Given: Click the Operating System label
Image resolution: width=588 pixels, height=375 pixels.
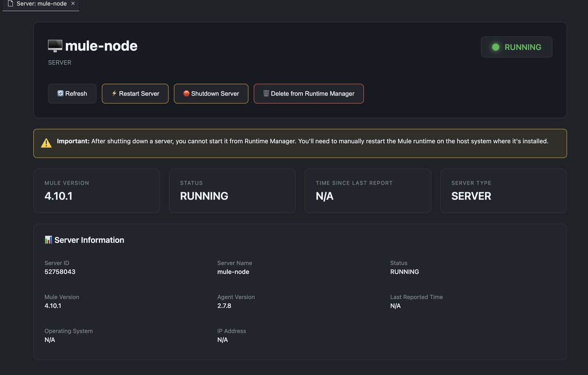Looking at the screenshot, I should (69, 331).
